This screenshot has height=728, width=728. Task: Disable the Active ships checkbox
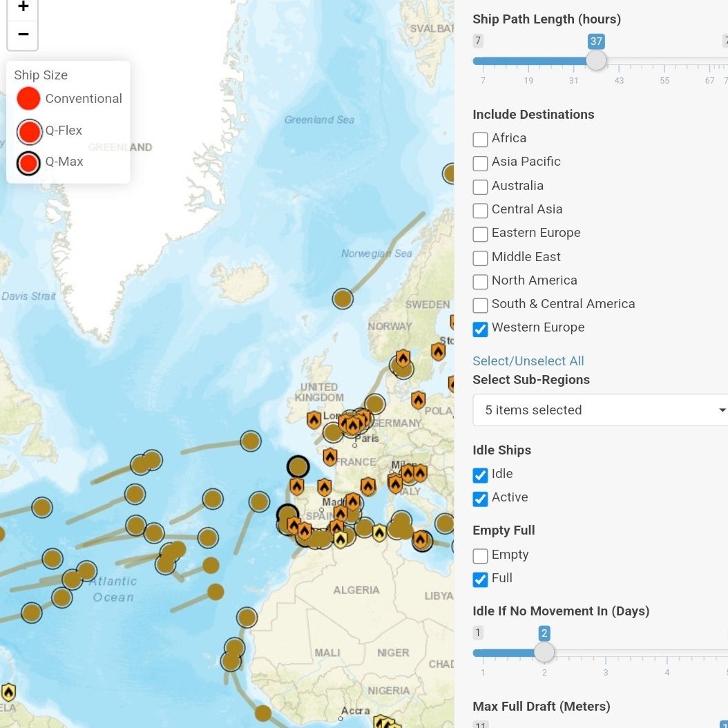pos(480,499)
